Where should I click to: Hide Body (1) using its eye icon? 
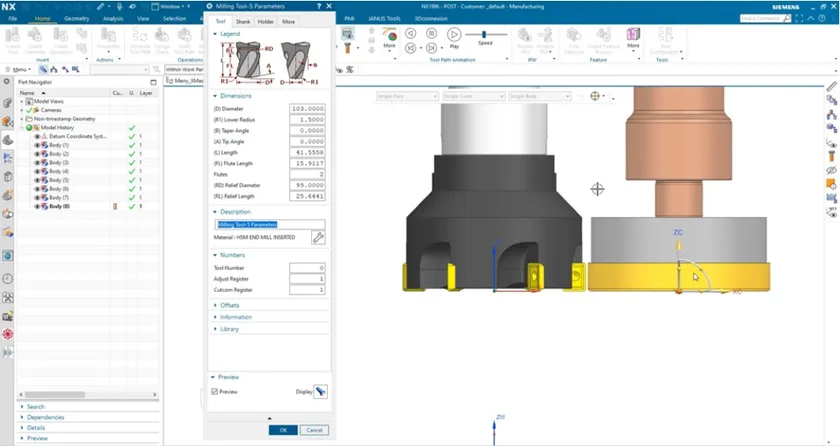38,145
